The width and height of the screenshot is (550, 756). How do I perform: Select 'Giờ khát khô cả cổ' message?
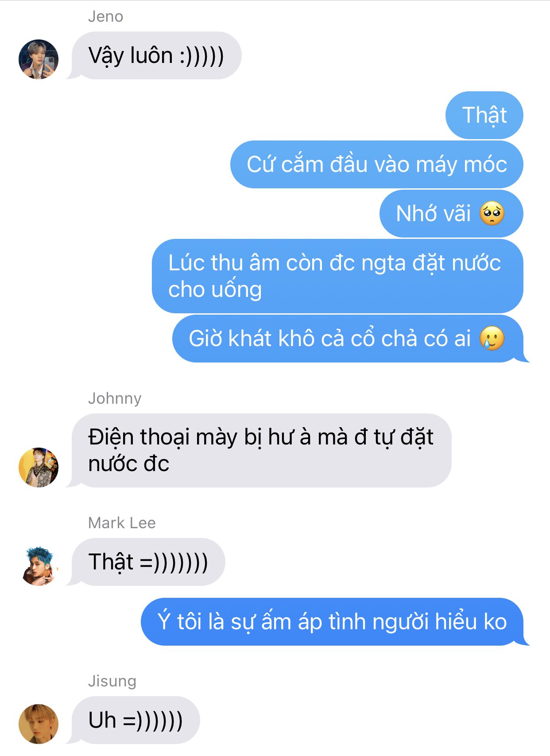coord(348,339)
